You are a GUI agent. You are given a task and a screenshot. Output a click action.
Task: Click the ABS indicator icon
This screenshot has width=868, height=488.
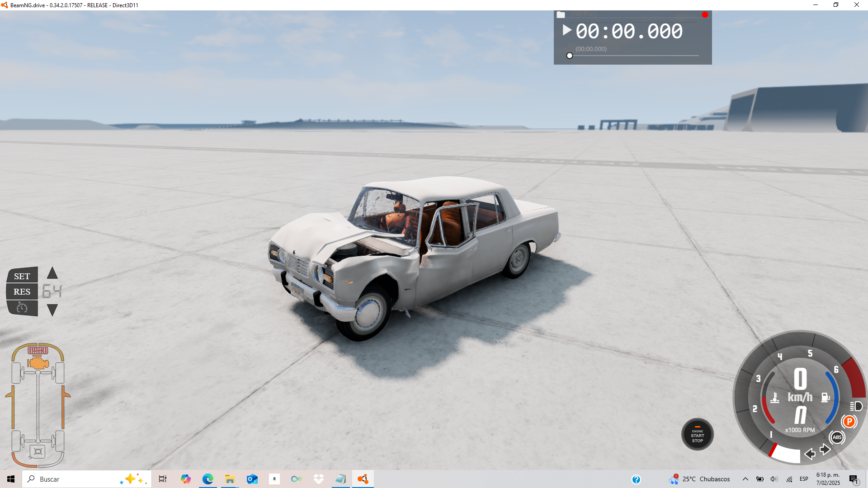click(x=837, y=437)
